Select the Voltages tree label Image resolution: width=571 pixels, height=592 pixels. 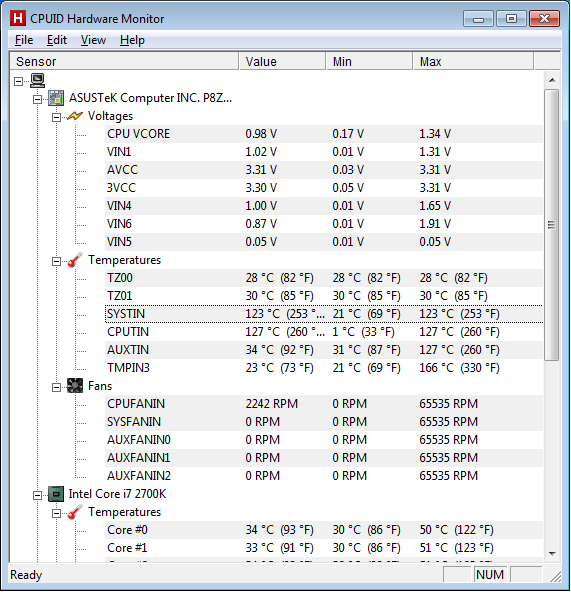[110, 116]
